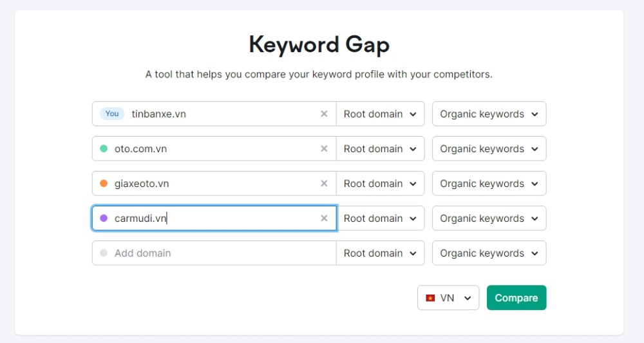Clear the oto.com.vn domain with X icon
644x343 pixels.
click(324, 149)
